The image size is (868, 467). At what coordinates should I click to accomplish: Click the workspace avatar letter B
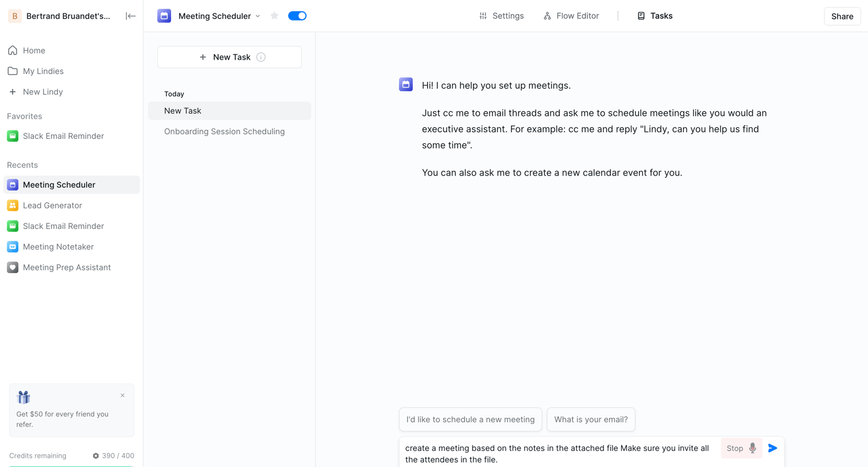[x=15, y=16]
